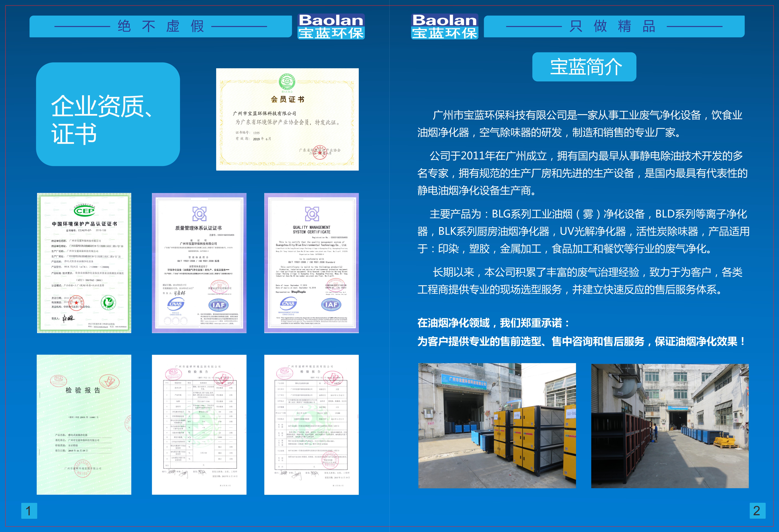Click the bold line 在油烟净化领域，我们郑重承诺
This screenshot has height=532, width=779.
coord(493,323)
